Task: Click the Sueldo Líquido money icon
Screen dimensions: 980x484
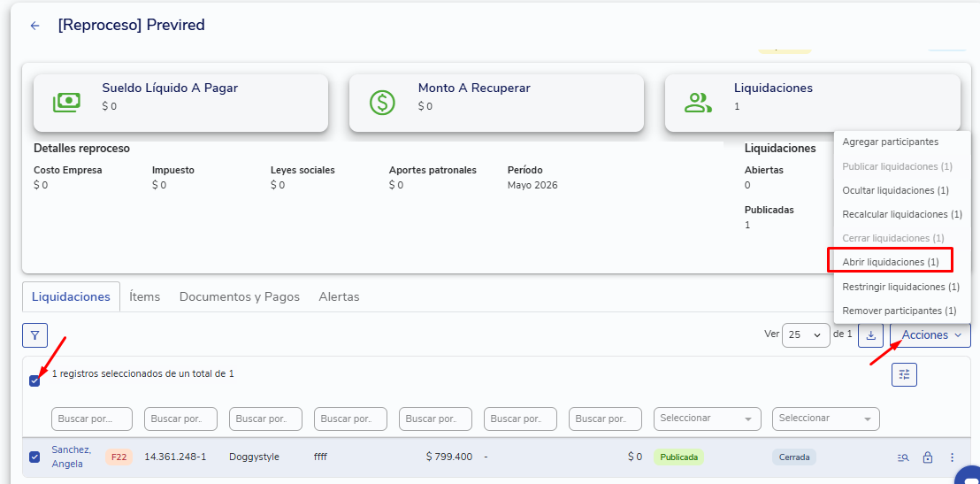Action: (67, 103)
